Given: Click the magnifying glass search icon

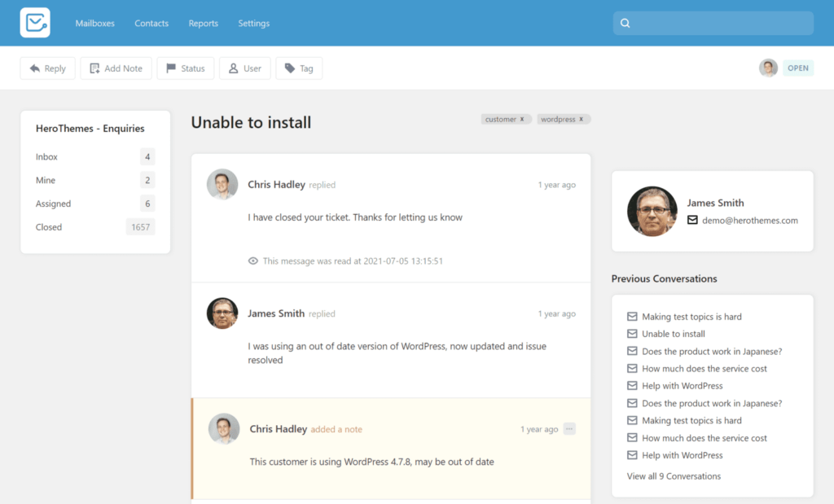Looking at the screenshot, I should tap(625, 24).
